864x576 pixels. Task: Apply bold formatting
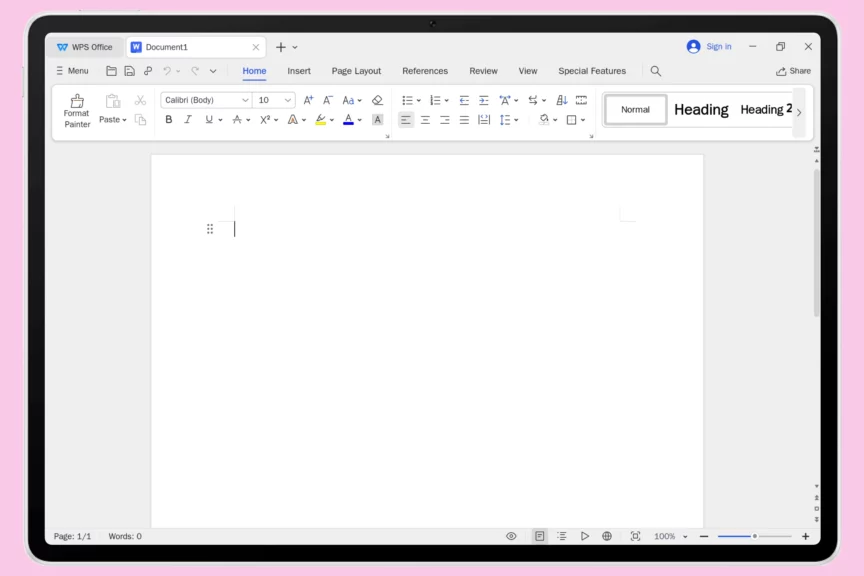point(168,120)
